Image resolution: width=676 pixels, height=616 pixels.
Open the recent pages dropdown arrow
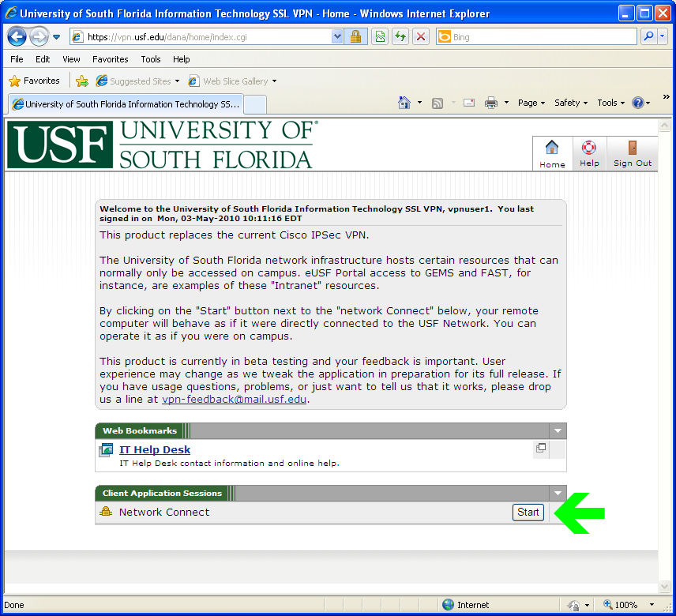click(x=57, y=37)
